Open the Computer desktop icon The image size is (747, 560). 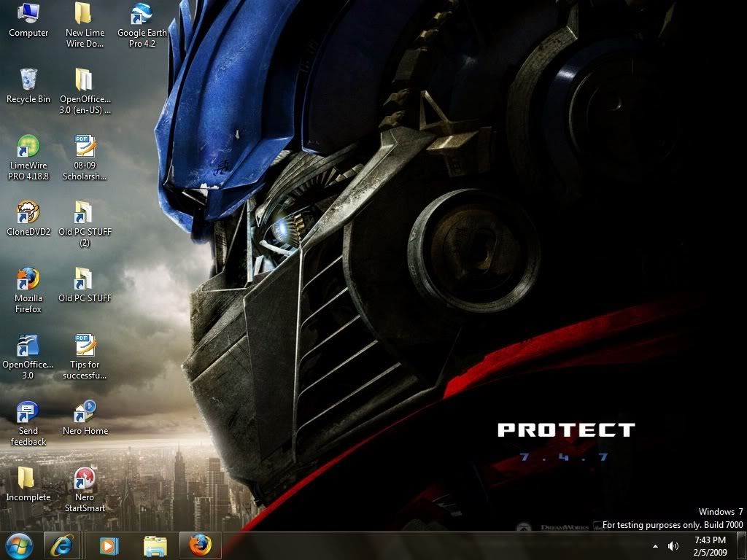point(28,14)
